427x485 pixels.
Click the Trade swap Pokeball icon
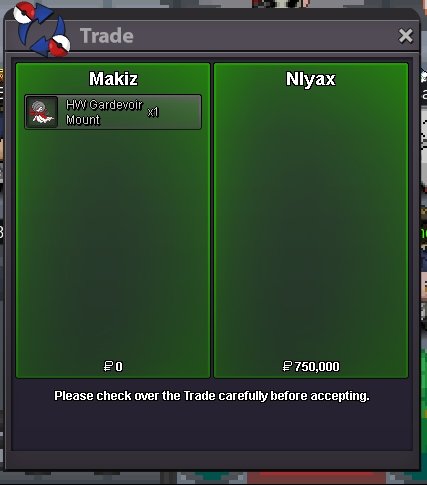[42, 28]
